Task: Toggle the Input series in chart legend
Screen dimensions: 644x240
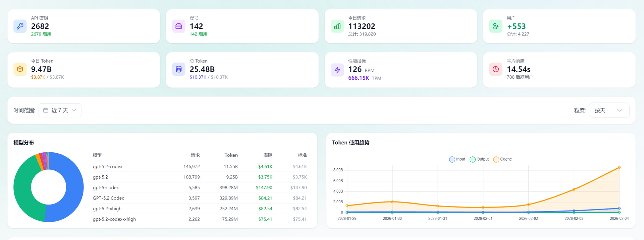Action: pyautogui.click(x=457, y=159)
